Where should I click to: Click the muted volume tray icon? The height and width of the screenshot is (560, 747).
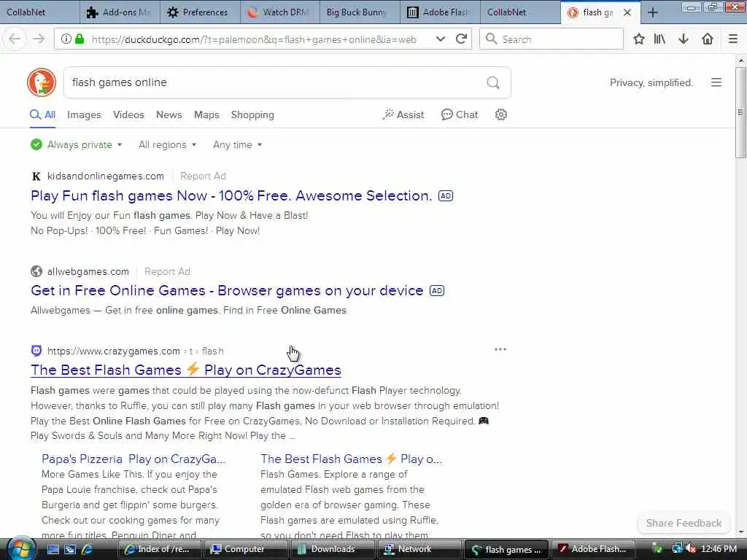(x=691, y=549)
